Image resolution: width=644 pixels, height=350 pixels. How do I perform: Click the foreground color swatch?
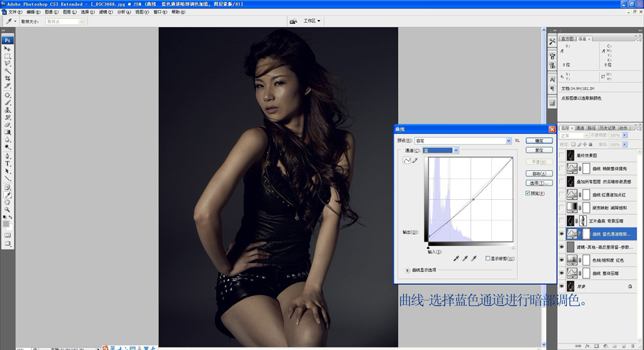point(6,224)
